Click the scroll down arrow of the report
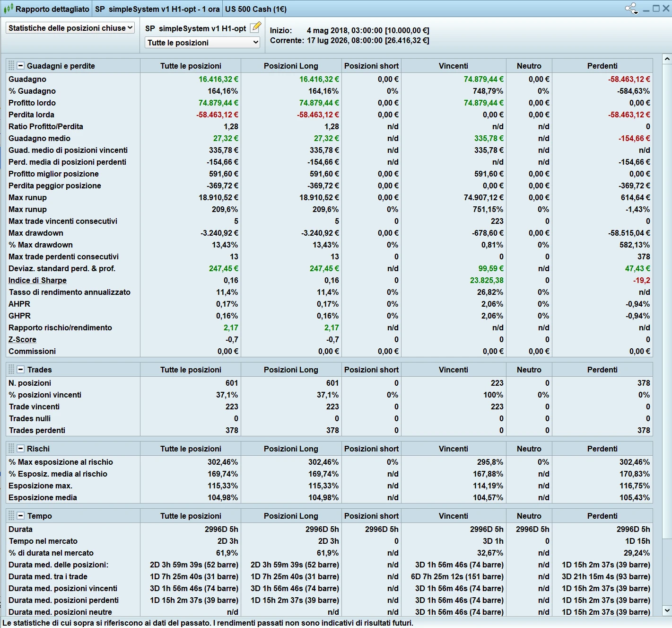Viewport: 672px width, 628px height. (667, 610)
